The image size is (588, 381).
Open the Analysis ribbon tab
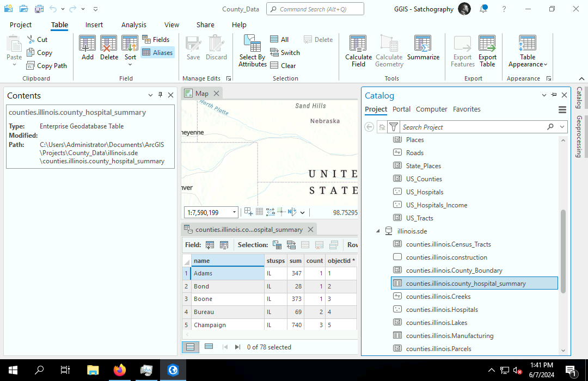coord(133,25)
